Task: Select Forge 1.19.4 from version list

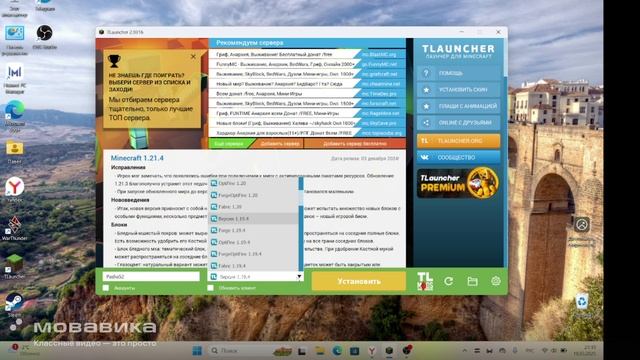Action: point(253,231)
